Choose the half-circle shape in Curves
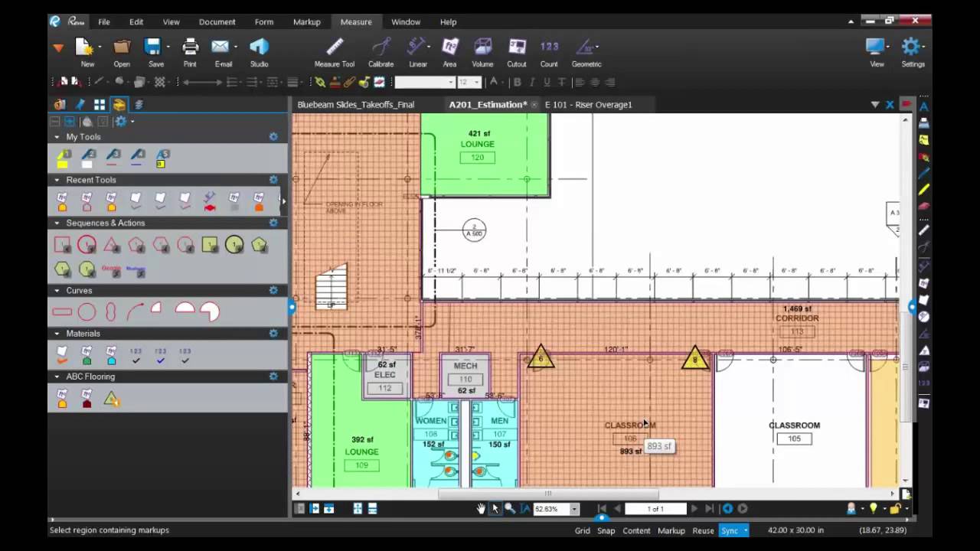 185,308
